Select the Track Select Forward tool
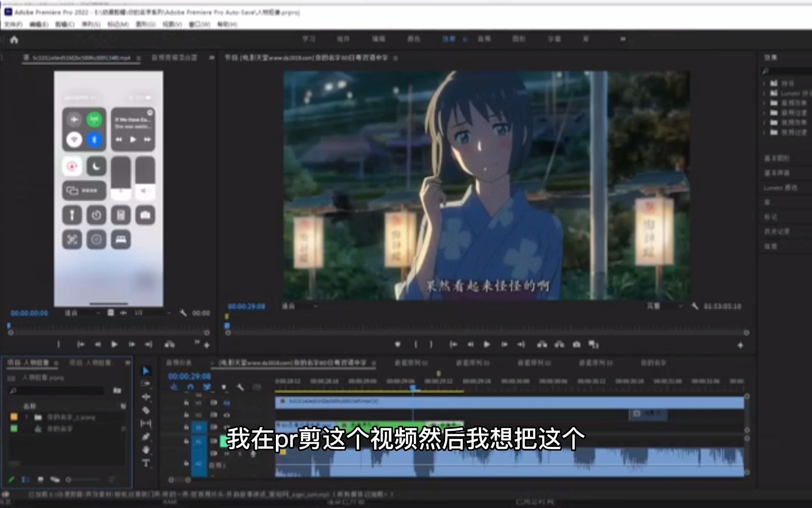Viewport: 812px width, 508px height. (x=146, y=384)
